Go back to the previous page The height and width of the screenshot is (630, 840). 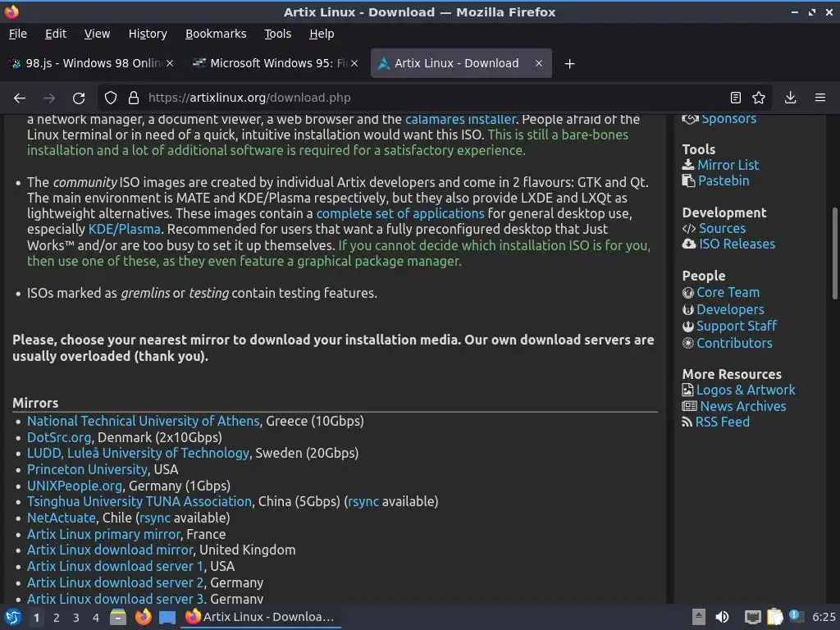(20, 98)
